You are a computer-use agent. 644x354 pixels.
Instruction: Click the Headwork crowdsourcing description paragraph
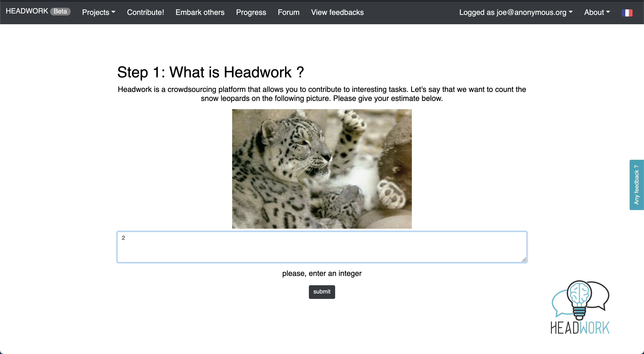(x=322, y=94)
